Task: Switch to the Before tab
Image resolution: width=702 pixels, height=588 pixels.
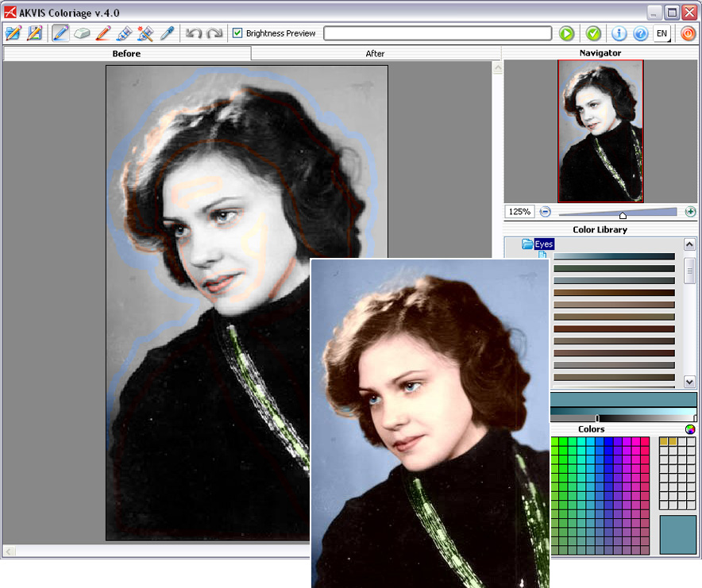Action: [x=127, y=54]
